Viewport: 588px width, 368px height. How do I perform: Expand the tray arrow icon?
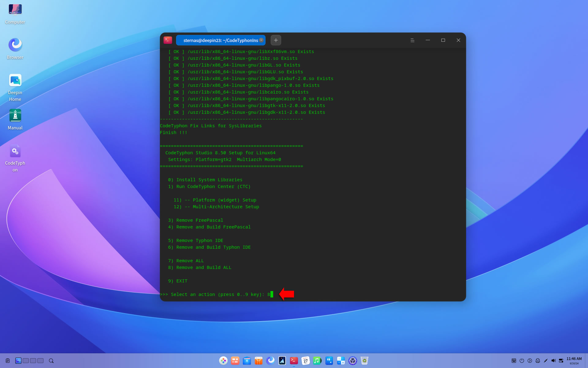[530, 361]
